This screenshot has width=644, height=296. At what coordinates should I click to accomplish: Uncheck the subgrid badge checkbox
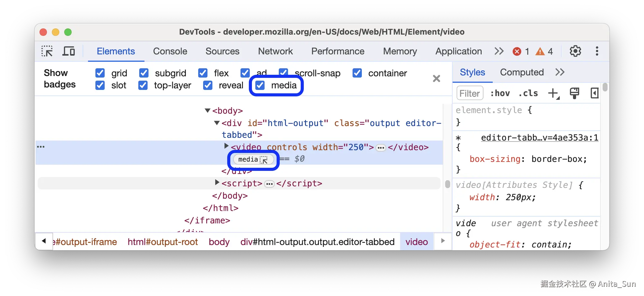(x=144, y=73)
